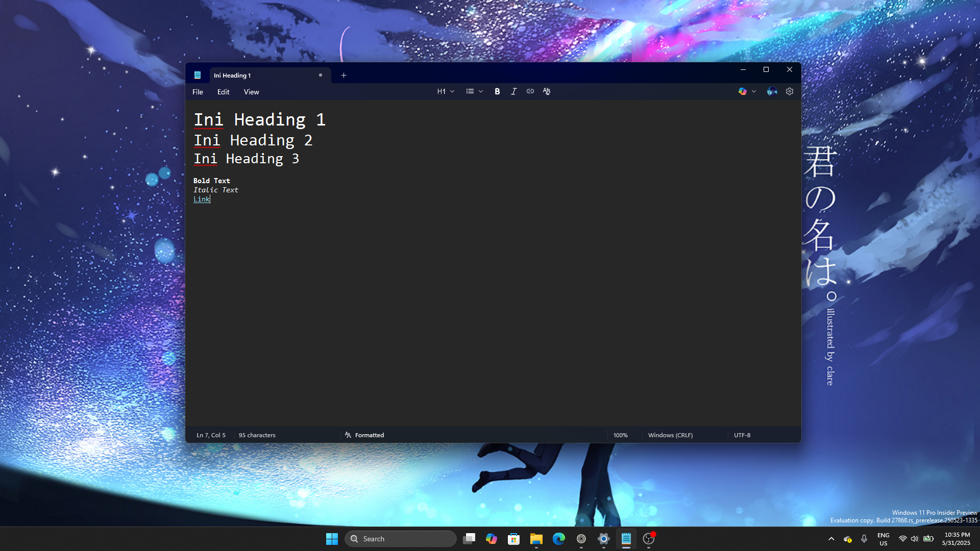Click the 100% zoom level indicator
Image resolution: width=980 pixels, height=551 pixels.
(620, 435)
